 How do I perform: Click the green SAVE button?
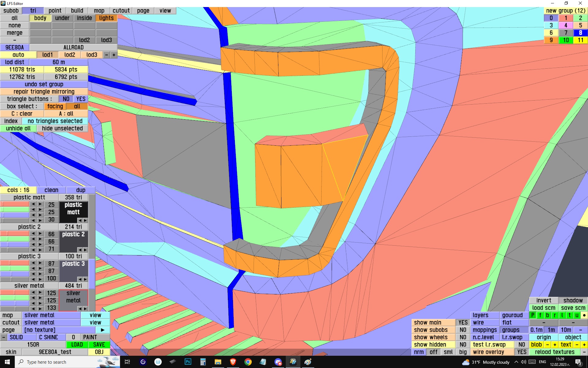click(x=99, y=344)
